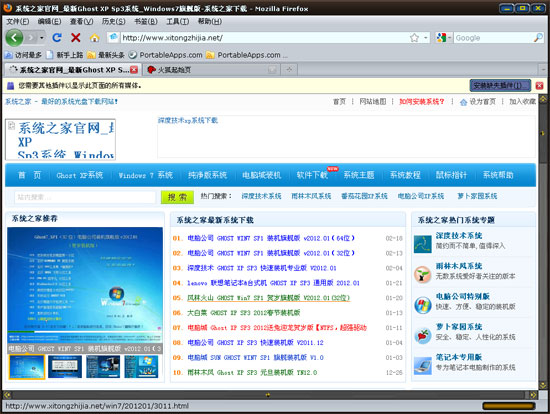
Task: Click the grey Forward navigation arrow
Action: (x=31, y=37)
